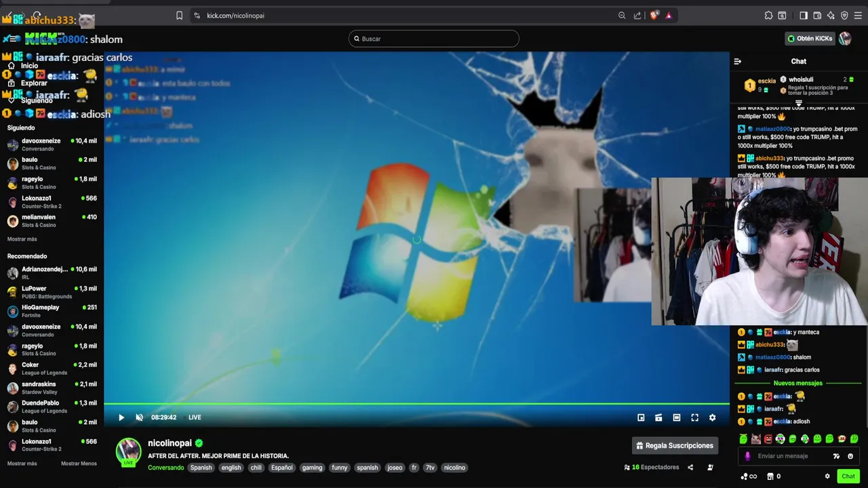
Task: Open LuPower PUBG channel in Recomendado
Action: [x=52, y=292]
